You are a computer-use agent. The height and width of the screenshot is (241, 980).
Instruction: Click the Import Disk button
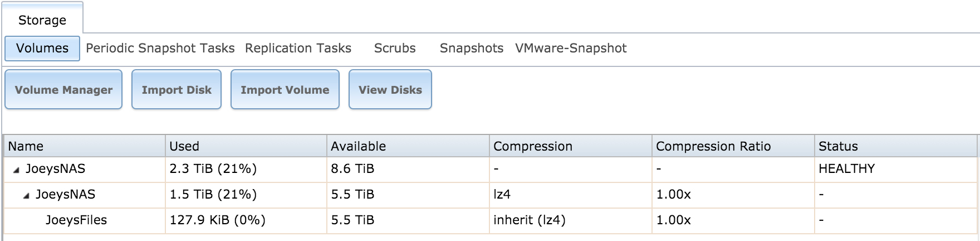pyautogui.click(x=177, y=90)
